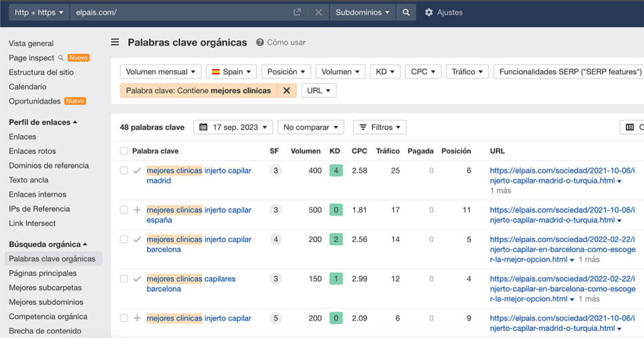644x338 pixels.
Task: Show 1 más under first row URL
Action: tap(500, 191)
